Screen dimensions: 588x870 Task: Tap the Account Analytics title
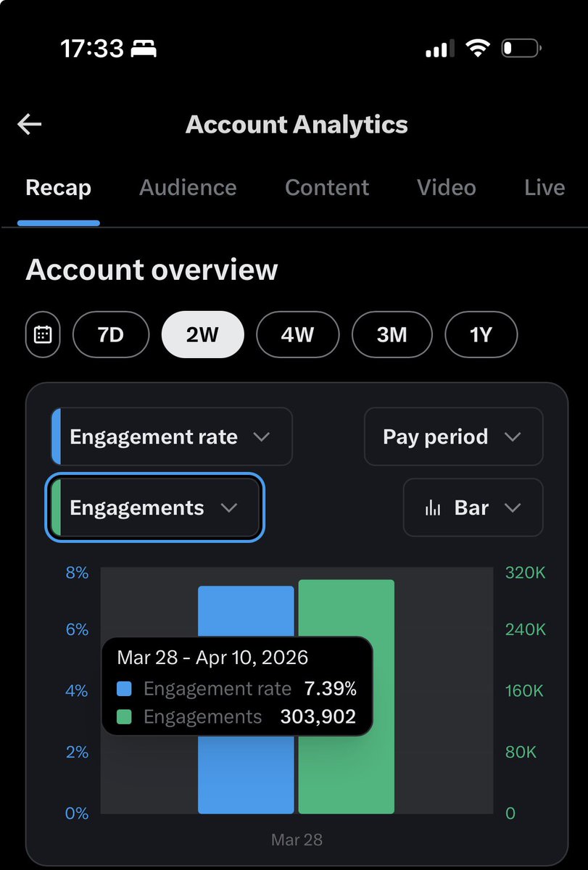coord(297,125)
